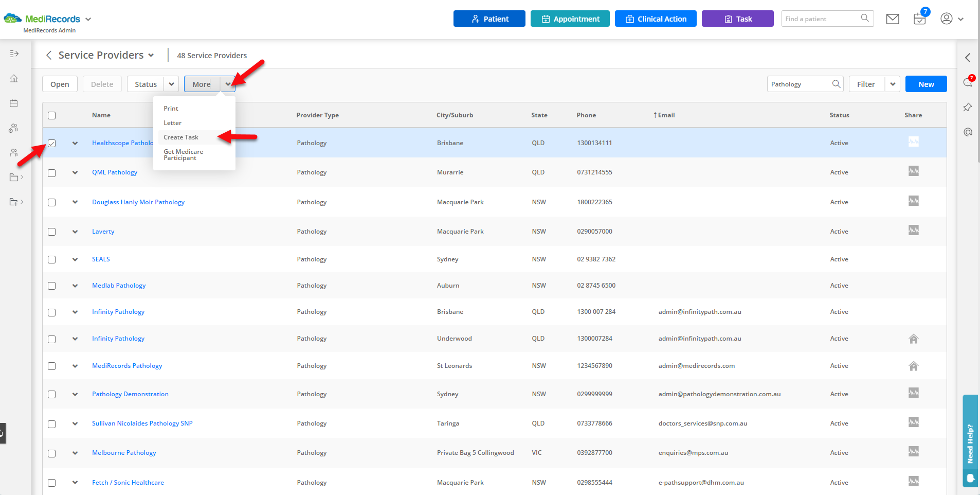Open the Status dropdown arrow
The image size is (980, 495).
171,84
